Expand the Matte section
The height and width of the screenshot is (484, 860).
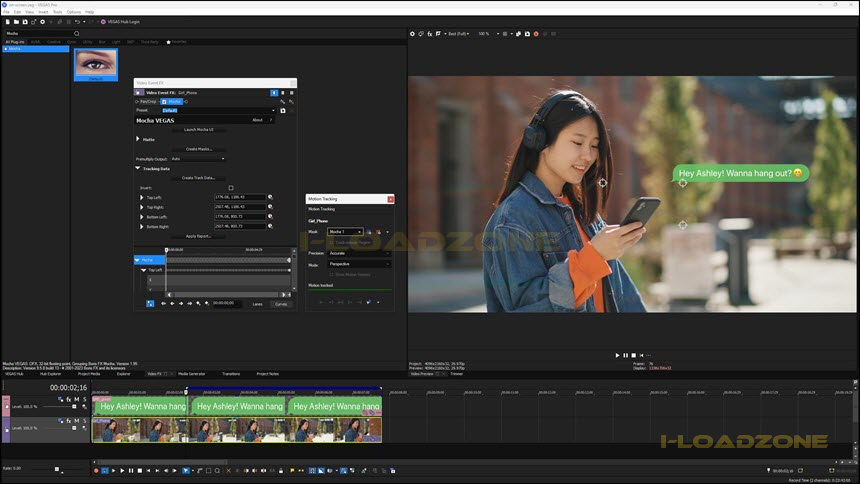click(x=138, y=139)
